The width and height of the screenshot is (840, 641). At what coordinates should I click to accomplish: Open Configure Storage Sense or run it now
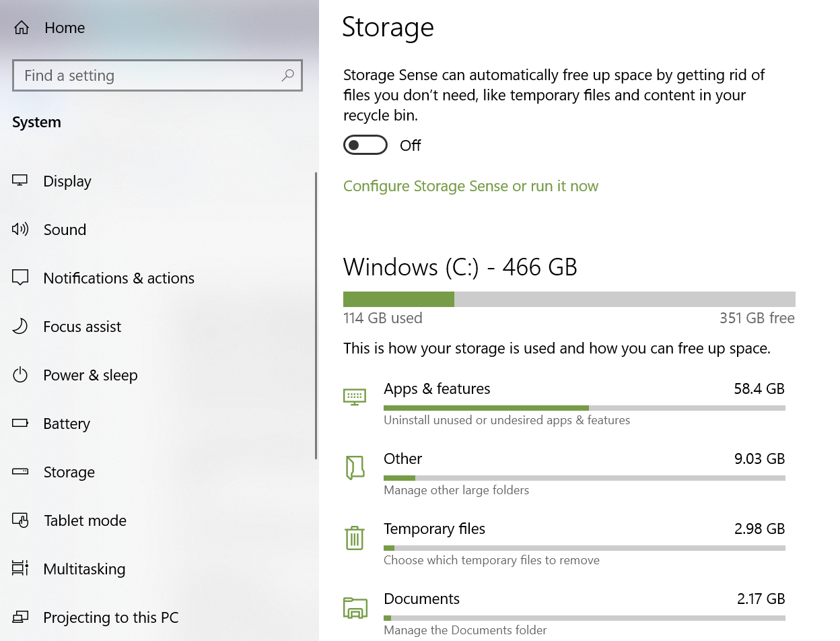pos(470,186)
